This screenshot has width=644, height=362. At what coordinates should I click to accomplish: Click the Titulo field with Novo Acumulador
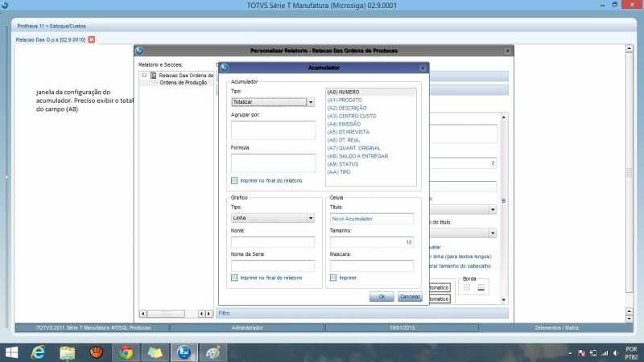[x=372, y=219]
